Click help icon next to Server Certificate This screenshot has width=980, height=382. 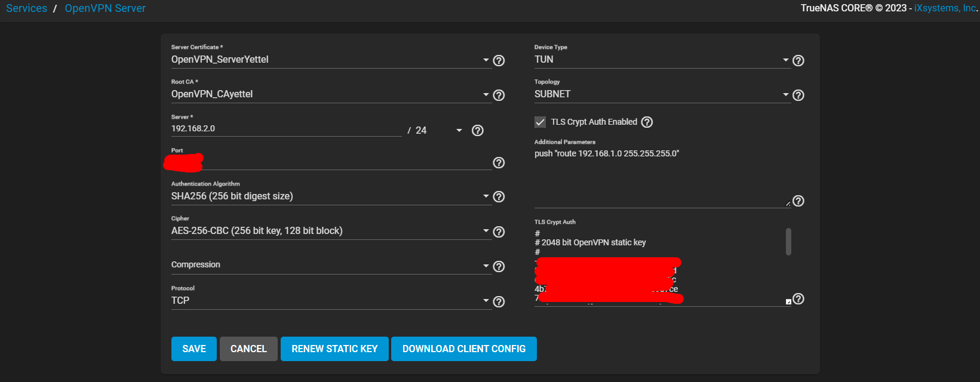(499, 61)
